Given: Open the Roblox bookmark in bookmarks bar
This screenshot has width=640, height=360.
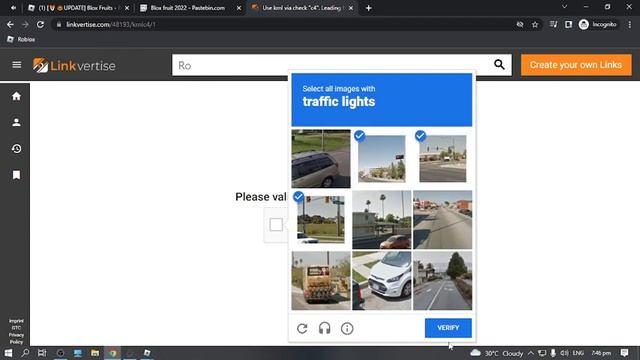Looking at the screenshot, I should 21,39.
